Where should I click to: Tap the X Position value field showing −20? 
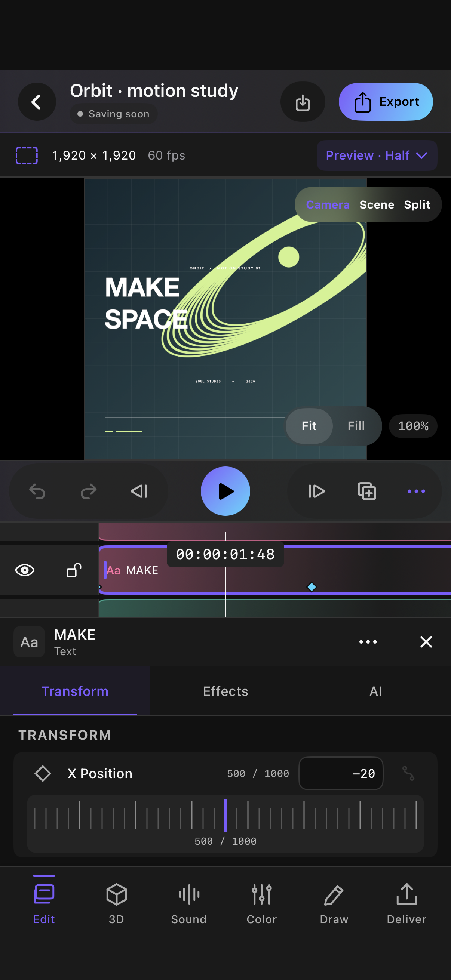341,773
